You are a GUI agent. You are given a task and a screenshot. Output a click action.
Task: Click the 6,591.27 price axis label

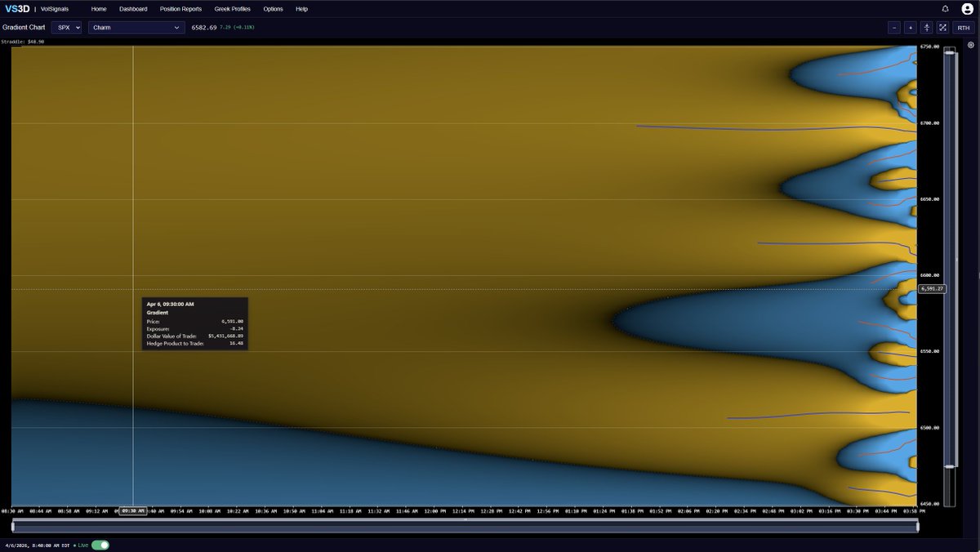[932, 288]
